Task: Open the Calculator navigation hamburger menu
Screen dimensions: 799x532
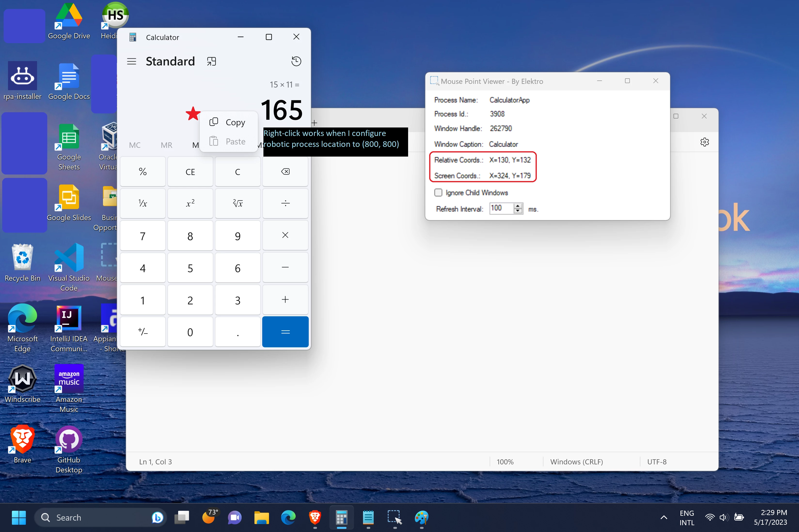Action: click(x=132, y=61)
